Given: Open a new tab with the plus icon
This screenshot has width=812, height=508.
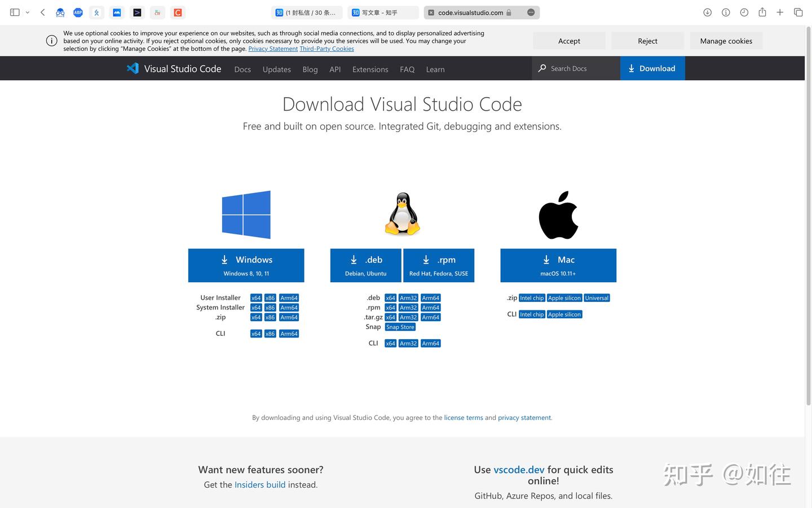Looking at the screenshot, I should (780, 12).
